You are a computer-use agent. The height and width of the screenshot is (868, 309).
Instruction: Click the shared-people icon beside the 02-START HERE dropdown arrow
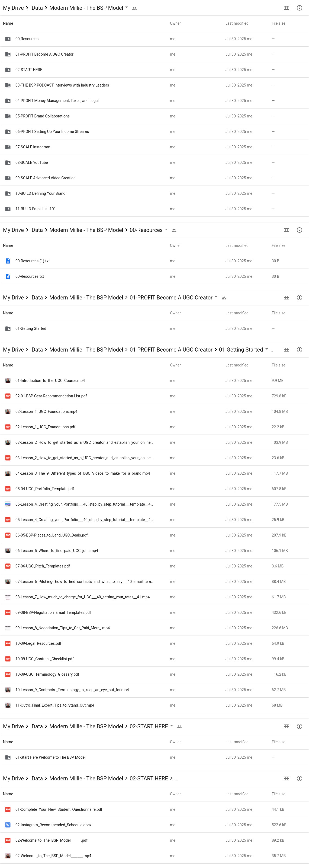(179, 727)
